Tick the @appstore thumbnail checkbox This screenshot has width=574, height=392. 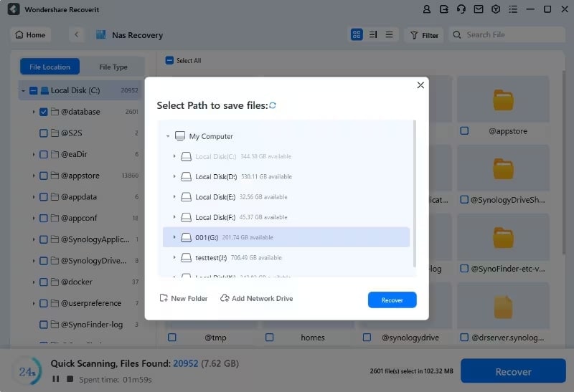coord(464,130)
